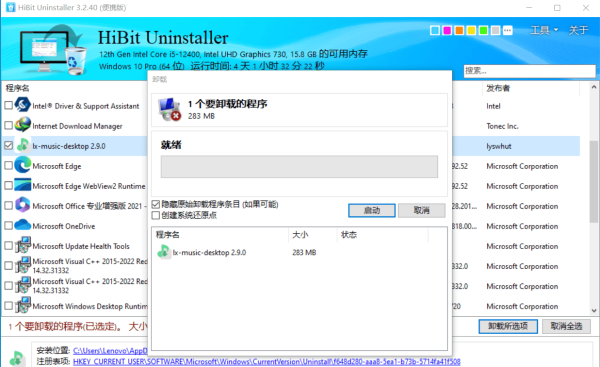Click the Intel publisher cell
The height and width of the screenshot is (367, 600).
(493, 106)
